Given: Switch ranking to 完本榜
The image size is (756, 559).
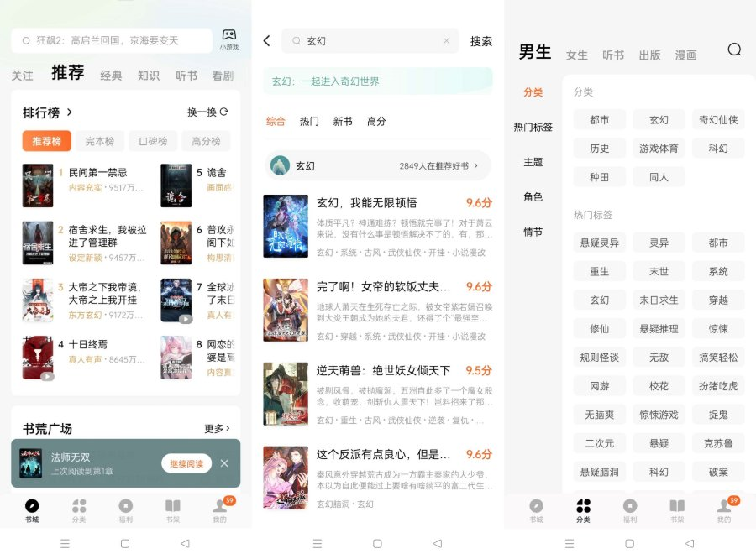Looking at the screenshot, I should pos(100,141).
